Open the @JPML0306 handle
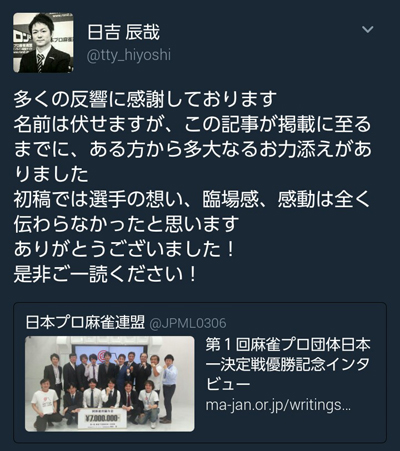This screenshot has width=400, height=451. click(x=188, y=323)
